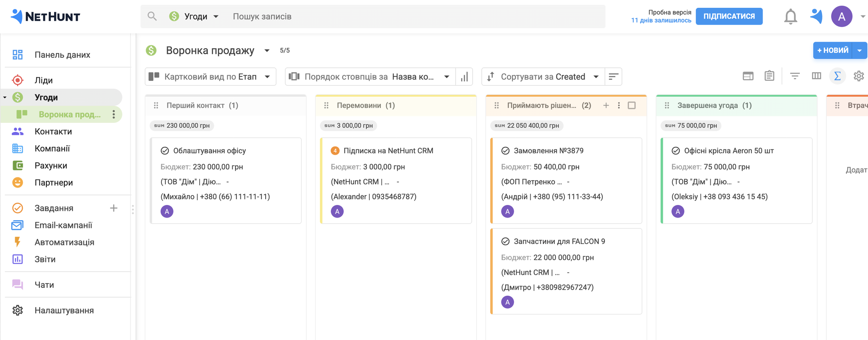Mark Облаштування офісу task circle complete
Image resolution: width=868 pixels, height=340 pixels.
point(165,151)
